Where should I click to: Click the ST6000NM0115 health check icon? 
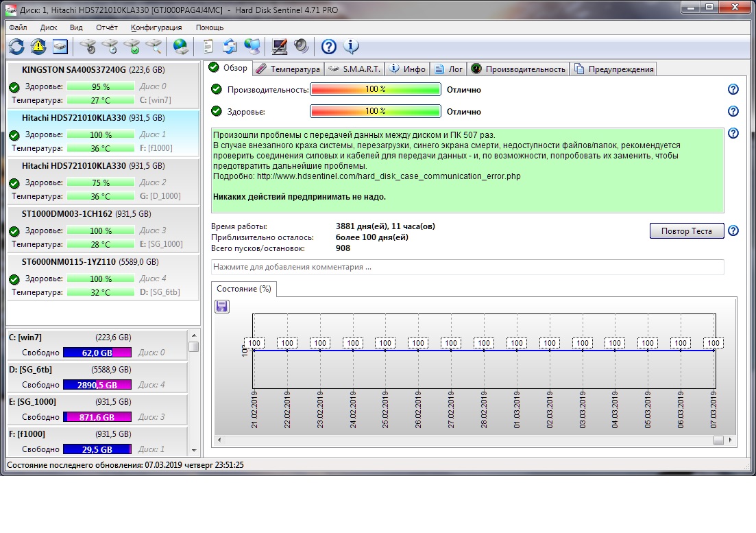(14, 279)
